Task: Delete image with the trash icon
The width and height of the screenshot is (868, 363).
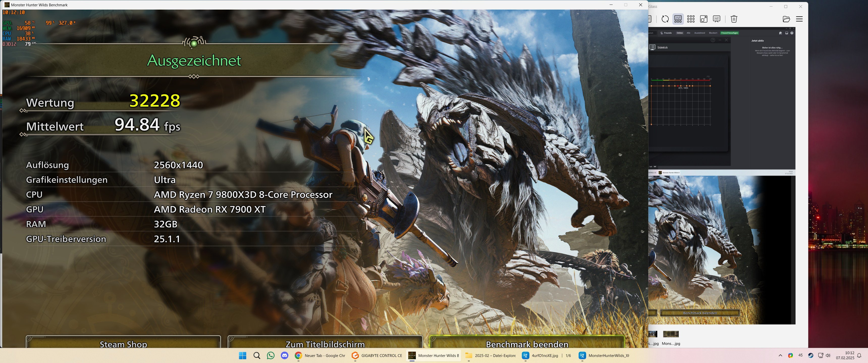Action: pyautogui.click(x=734, y=19)
